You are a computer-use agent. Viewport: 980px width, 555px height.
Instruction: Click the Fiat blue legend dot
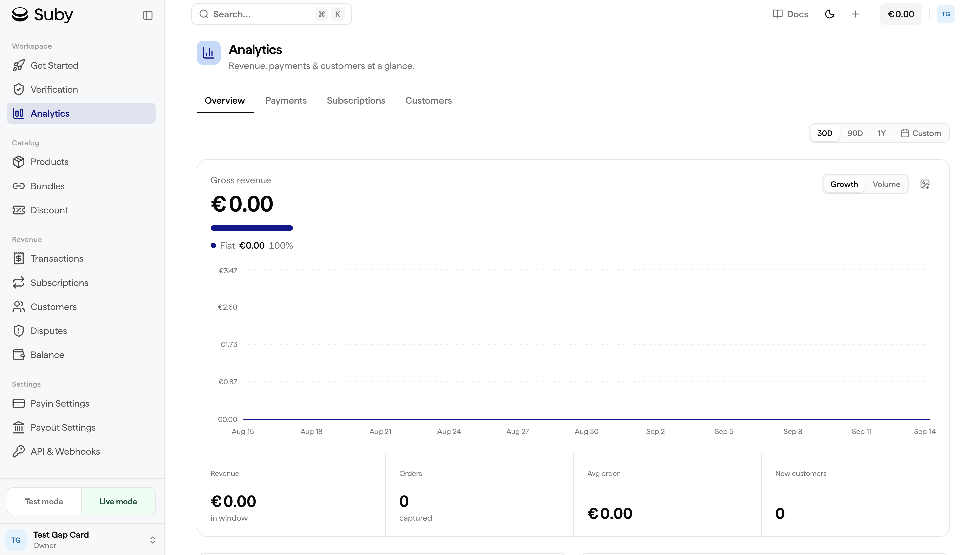point(213,245)
